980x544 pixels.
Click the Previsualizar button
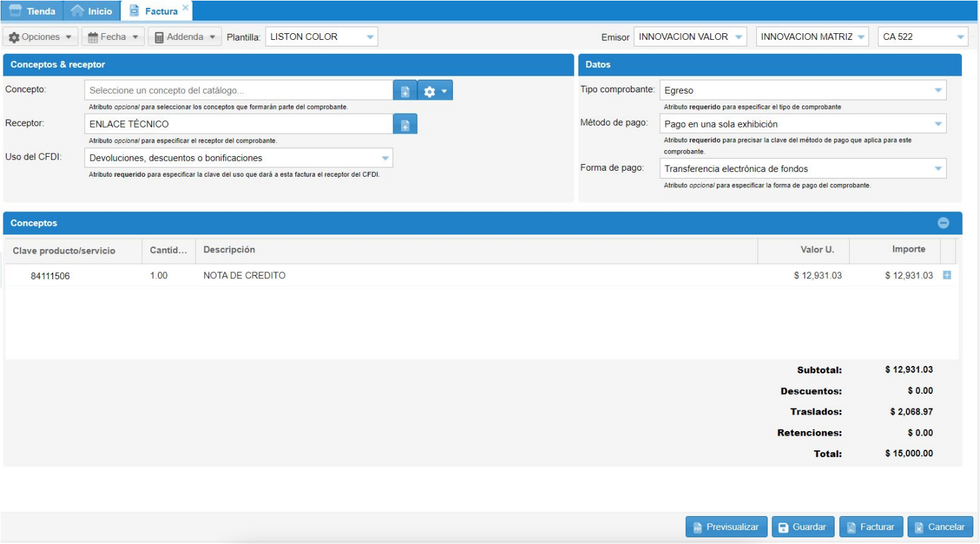726,527
